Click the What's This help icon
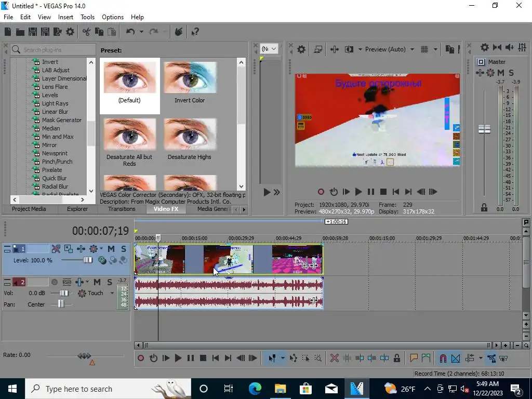Viewport: 532px width, 399px height. tap(195, 32)
